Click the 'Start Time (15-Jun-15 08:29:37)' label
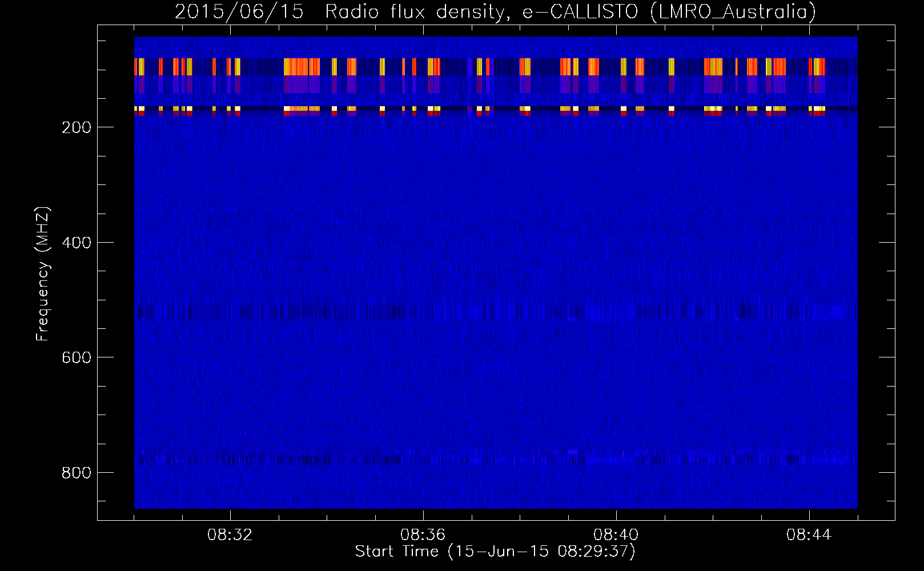This screenshot has height=571, width=924. [x=495, y=552]
